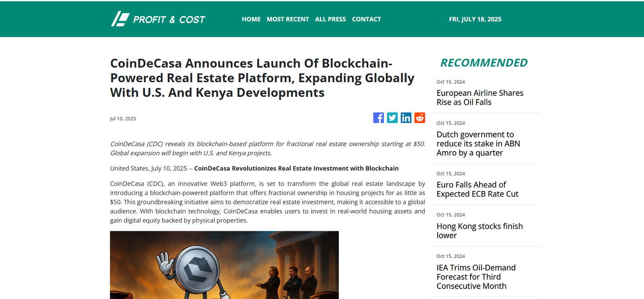Share article on LinkedIn
Viewport: 644px width, 299px height.
coord(406,118)
